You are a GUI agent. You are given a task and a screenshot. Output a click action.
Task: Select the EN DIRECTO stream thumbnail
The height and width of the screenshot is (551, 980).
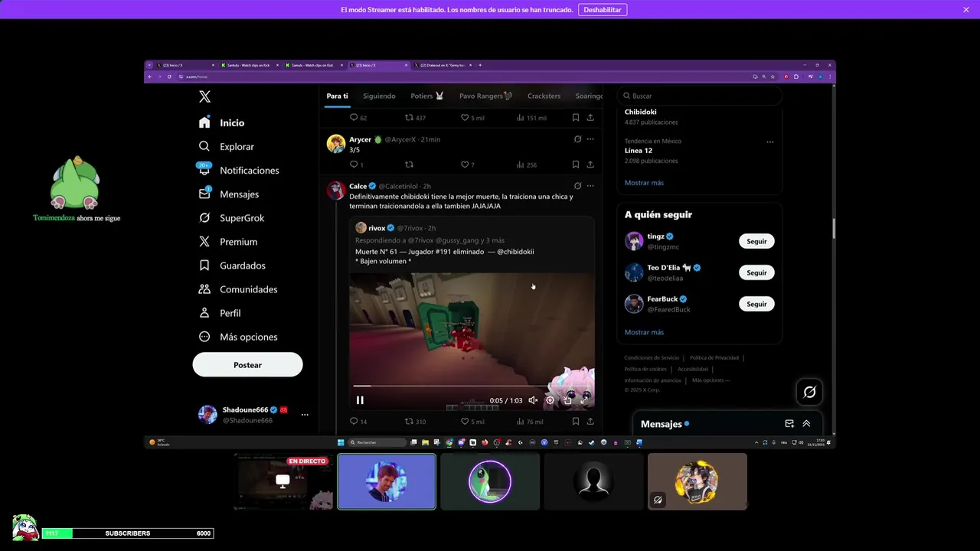[x=283, y=481]
